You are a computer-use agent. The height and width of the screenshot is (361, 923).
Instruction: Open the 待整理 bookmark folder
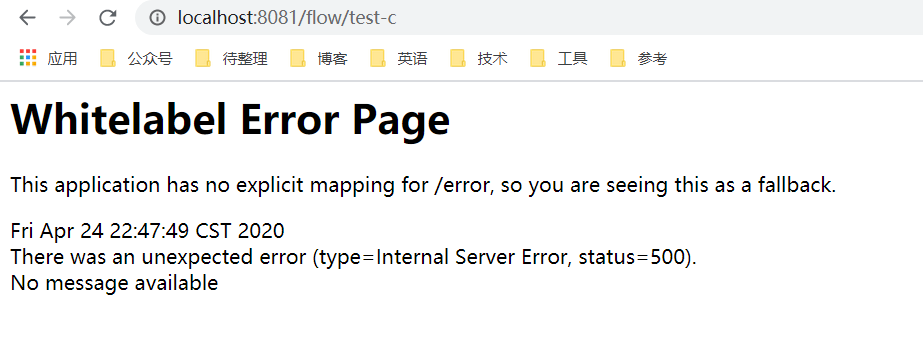click(232, 58)
